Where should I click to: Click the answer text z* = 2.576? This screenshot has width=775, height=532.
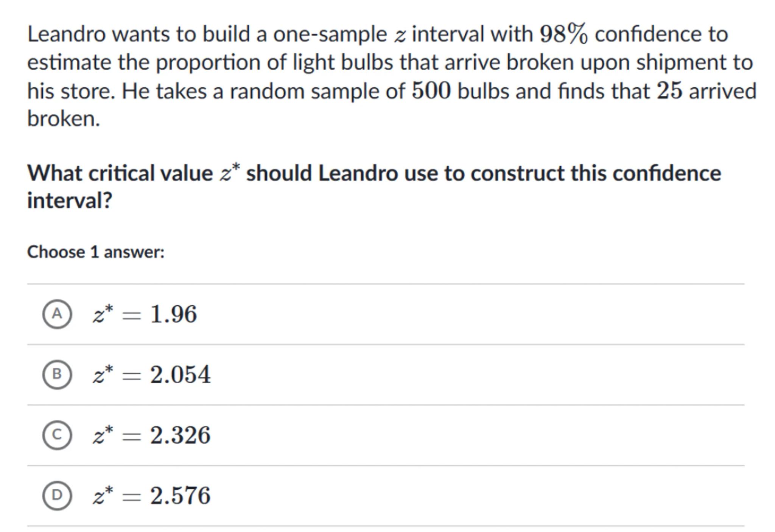coord(152,495)
